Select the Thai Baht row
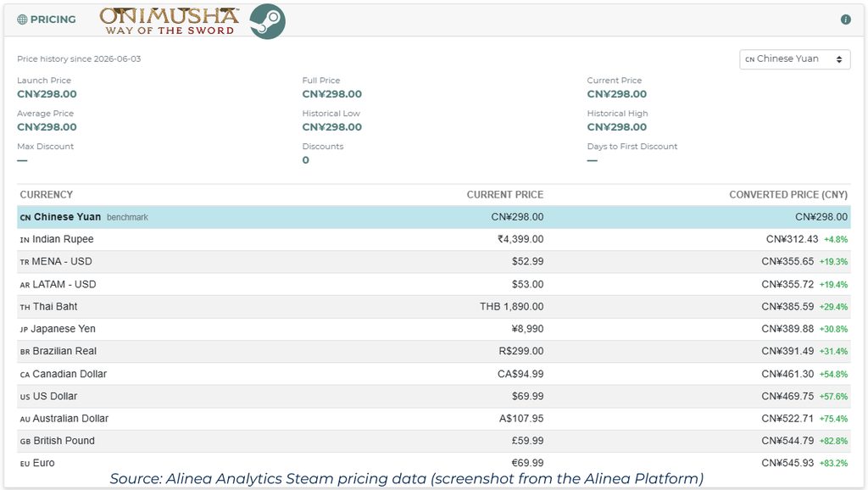 point(433,306)
